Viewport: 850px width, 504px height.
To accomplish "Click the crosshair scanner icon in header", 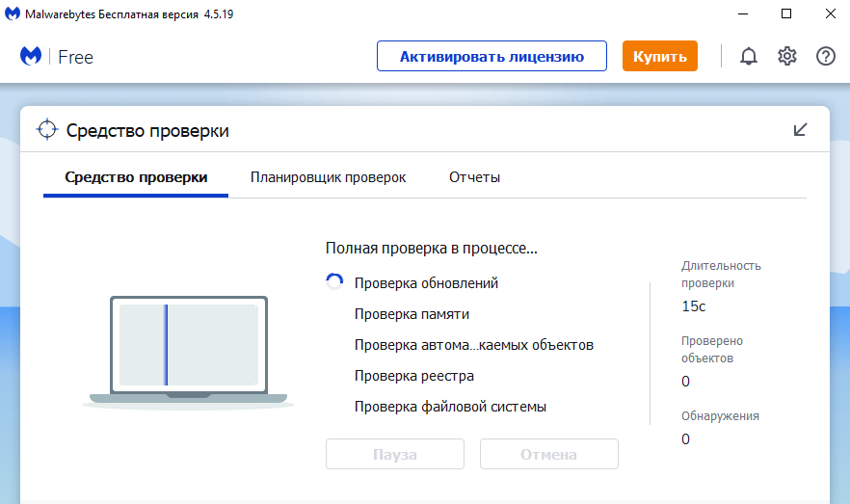I will click(47, 129).
